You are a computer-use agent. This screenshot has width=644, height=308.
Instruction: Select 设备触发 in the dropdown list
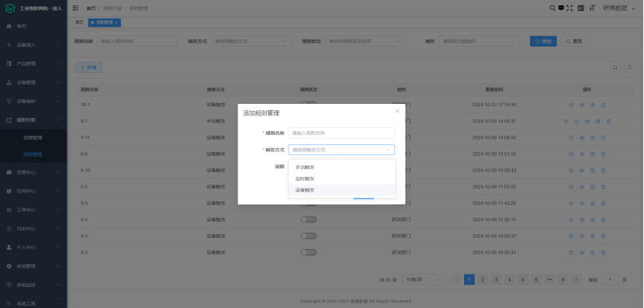(341, 190)
